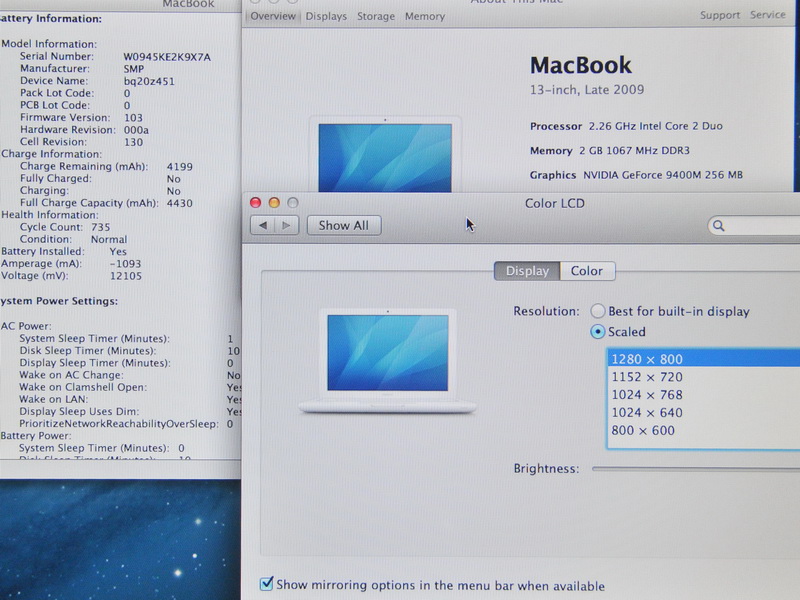Select 1024 × 768 resolution
Image resolution: width=800 pixels, height=600 pixels.
tap(704, 394)
